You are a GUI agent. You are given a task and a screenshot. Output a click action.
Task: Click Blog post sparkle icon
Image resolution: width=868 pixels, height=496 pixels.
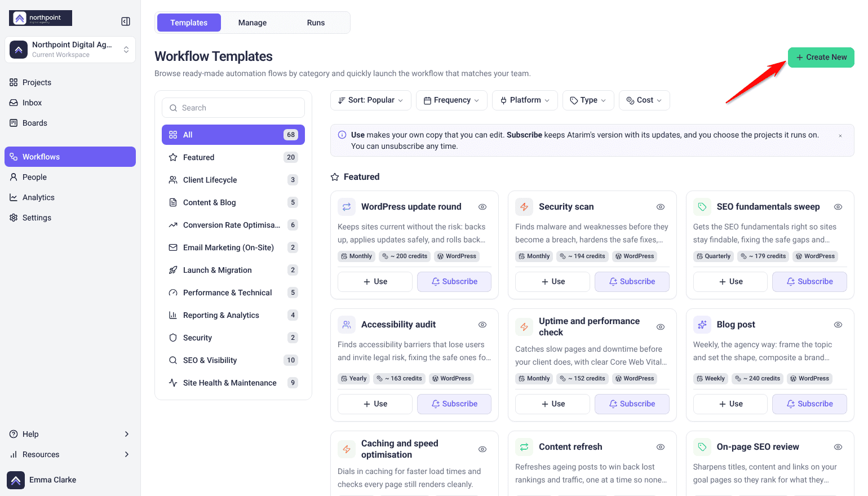[702, 325]
